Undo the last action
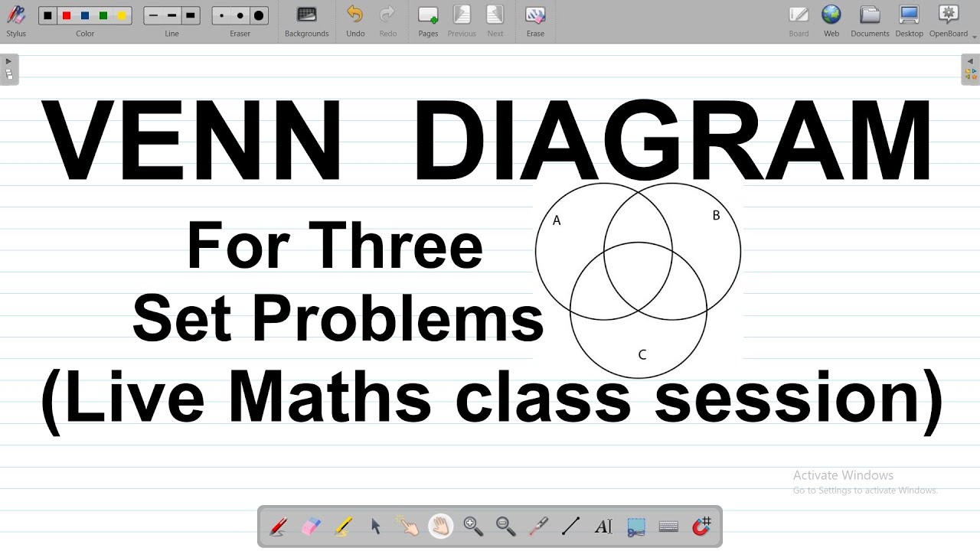 pos(355,21)
